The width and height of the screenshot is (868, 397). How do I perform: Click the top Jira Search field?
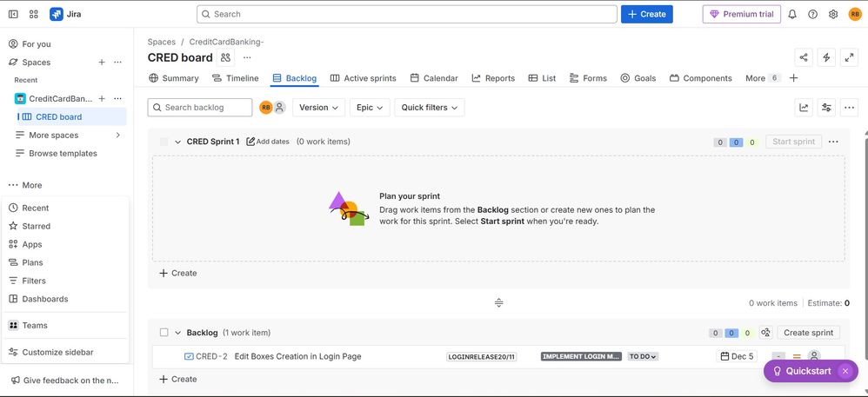pos(407,15)
